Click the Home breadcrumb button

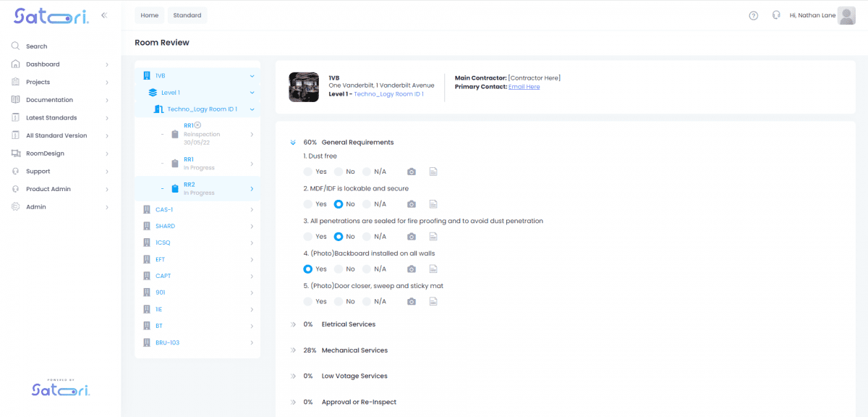pos(150,15)
